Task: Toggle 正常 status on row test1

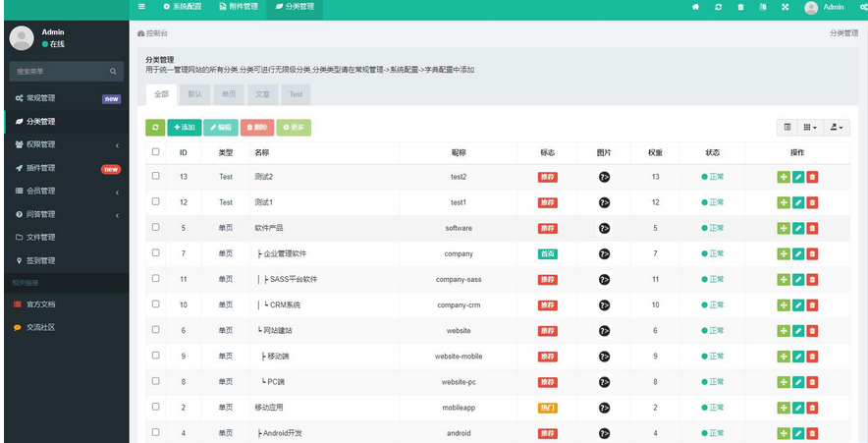Action: tap(713, 202)
